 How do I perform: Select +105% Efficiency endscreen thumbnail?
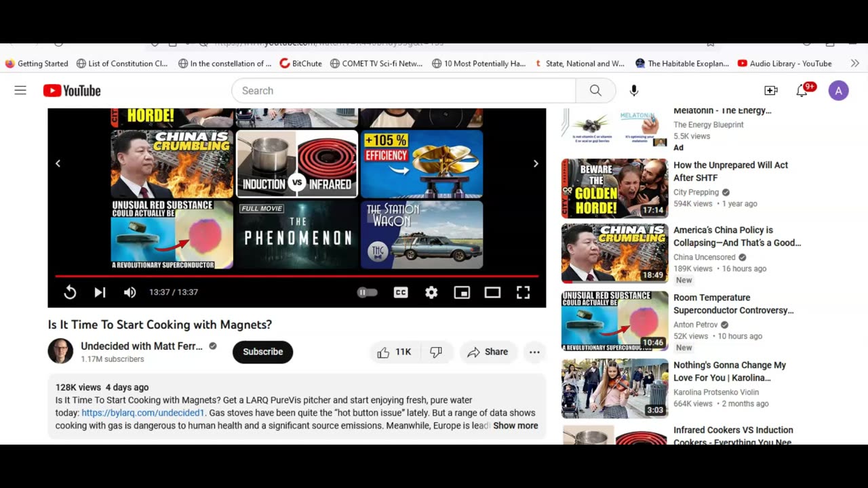coord(422,163)
